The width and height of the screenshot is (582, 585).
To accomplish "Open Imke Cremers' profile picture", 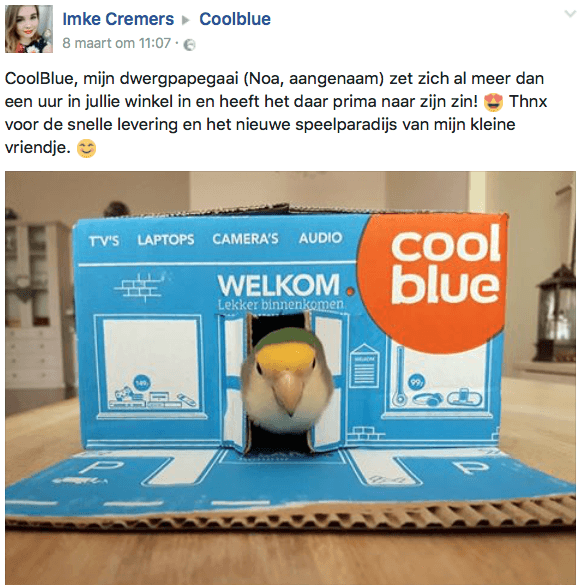I will click(29, 29).
